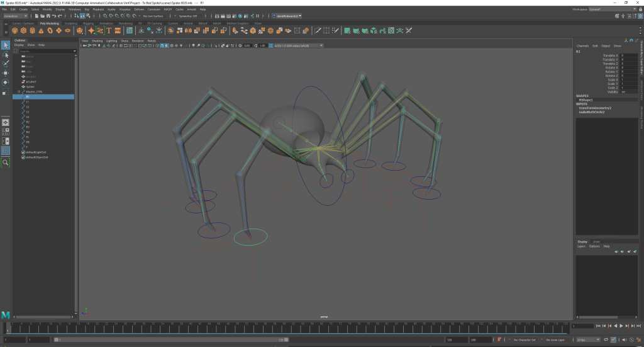Select the four-view layout button
Viewport: 644px width, 347px height.
point(5,132)
